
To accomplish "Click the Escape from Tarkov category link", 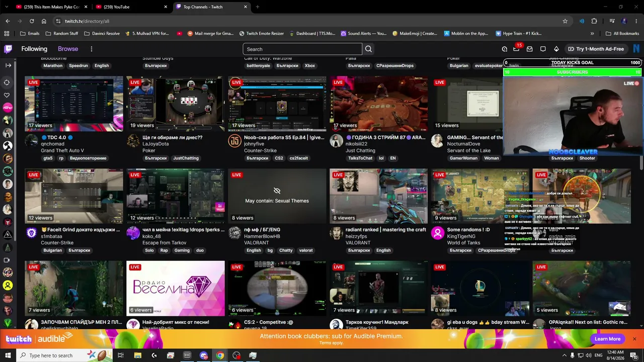I will tap(165, 243).
